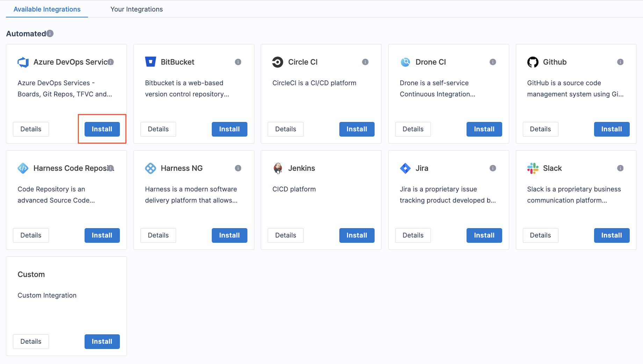This screenshot has height=364, width=643.
Task: Click the info icon on the Github card
Action: [621, 62]
